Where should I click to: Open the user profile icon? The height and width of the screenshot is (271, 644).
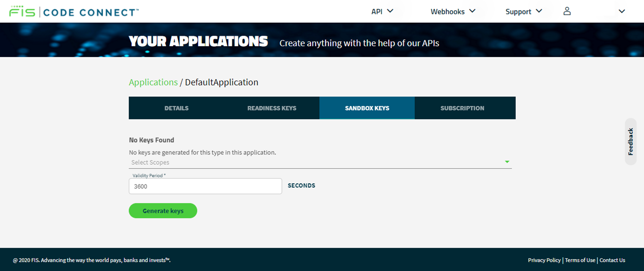point(567,12)
